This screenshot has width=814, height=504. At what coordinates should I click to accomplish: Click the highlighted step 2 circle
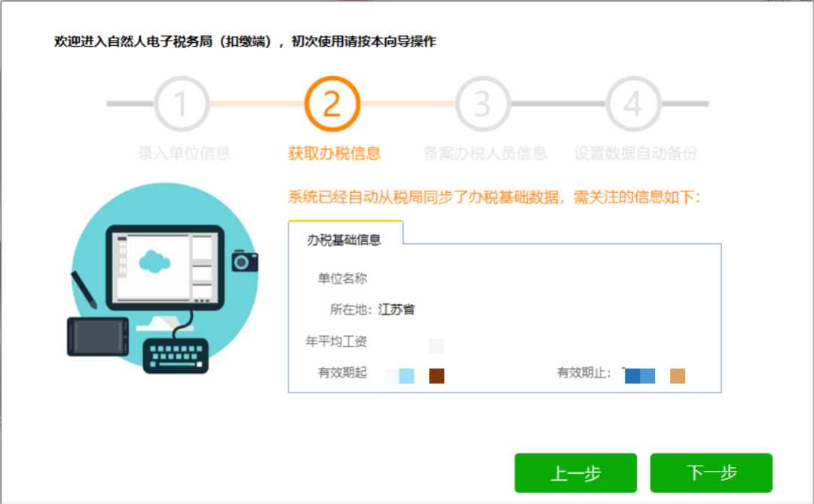[332, 104]
